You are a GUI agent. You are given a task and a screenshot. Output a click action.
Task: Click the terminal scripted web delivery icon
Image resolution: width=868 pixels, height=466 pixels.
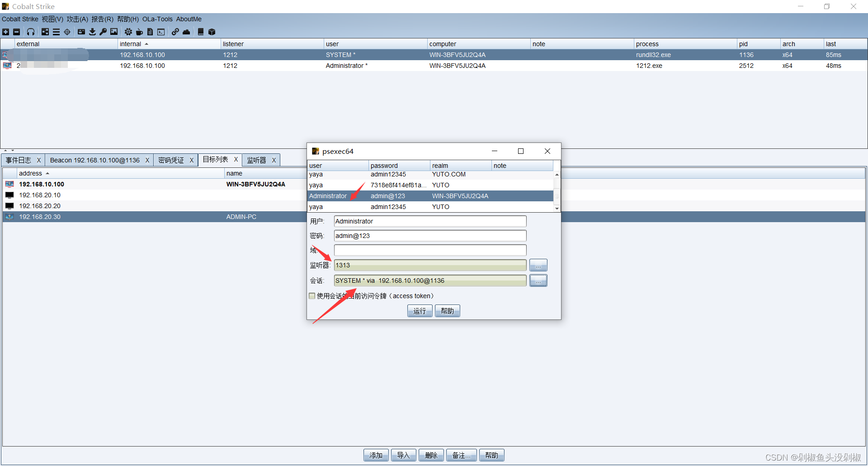161,32
